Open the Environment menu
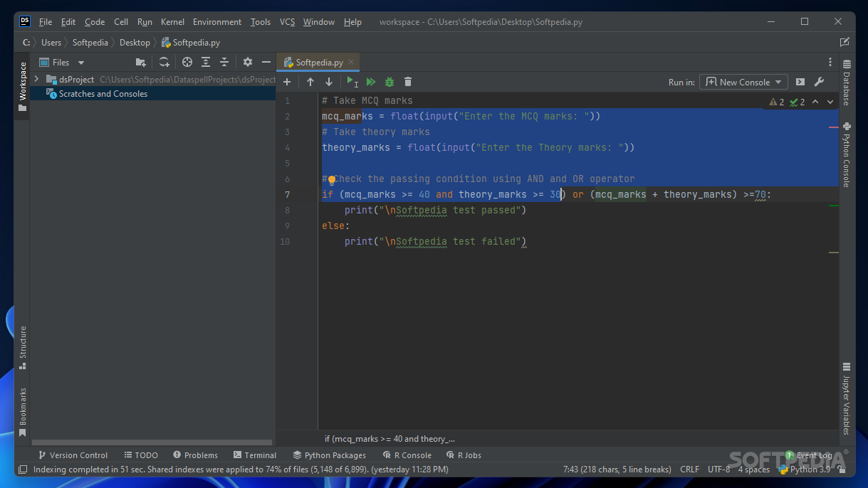Screen dimensions: 868x488 [217, 22]
